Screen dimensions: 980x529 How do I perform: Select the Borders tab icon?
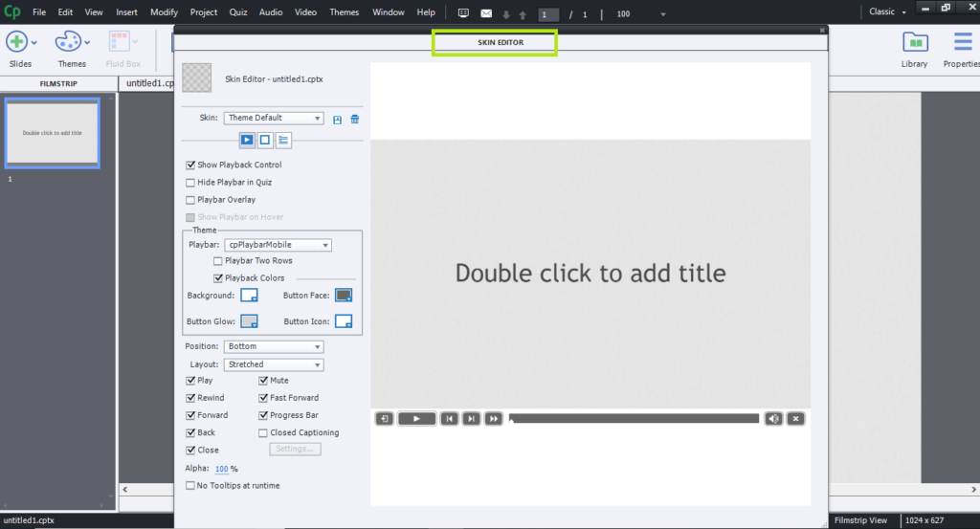pyautogui.click(x=265, y=140)
